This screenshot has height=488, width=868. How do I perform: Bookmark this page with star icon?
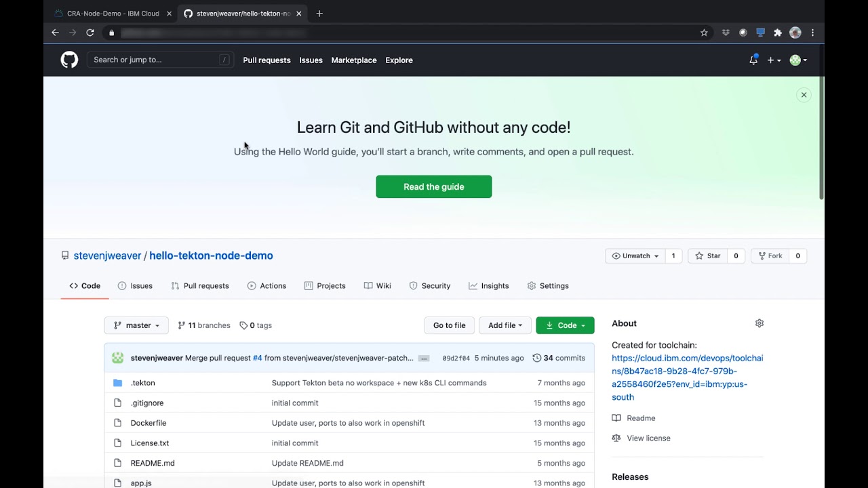704,33
